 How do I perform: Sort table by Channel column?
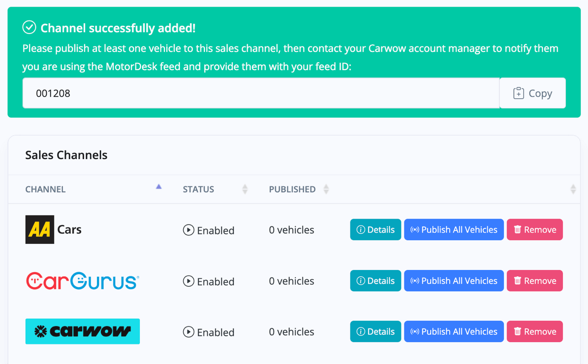tap(159, 187)
